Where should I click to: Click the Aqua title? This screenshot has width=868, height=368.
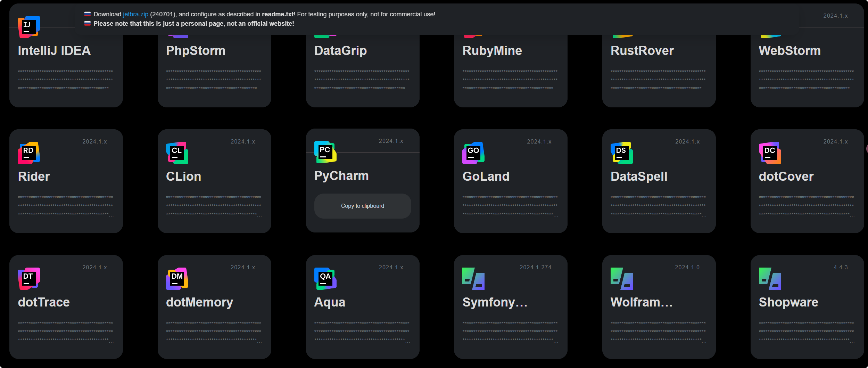(330, 302)
